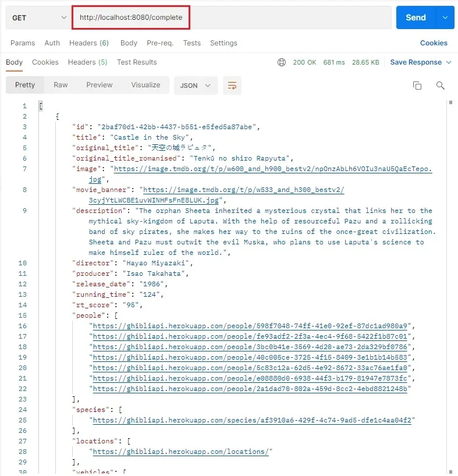The height and width of the screenshot is (476, 458).
Task: Switch to the Raw response view
Action: pos(61,85)
